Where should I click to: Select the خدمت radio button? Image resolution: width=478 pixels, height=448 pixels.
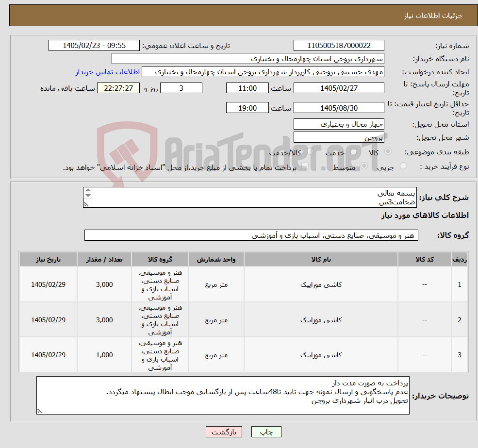click(353, 151)
